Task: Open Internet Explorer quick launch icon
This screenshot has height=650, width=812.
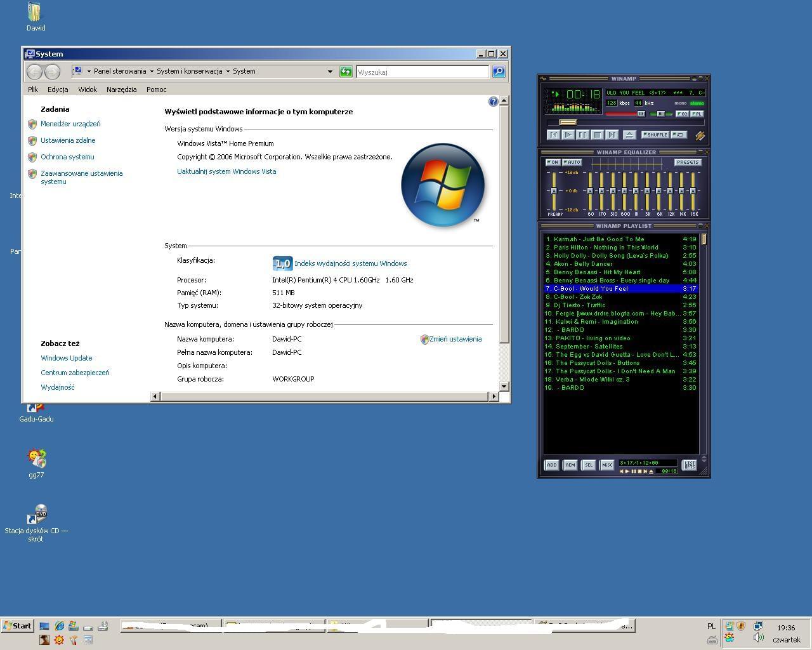Action: [x=59, y=626]
